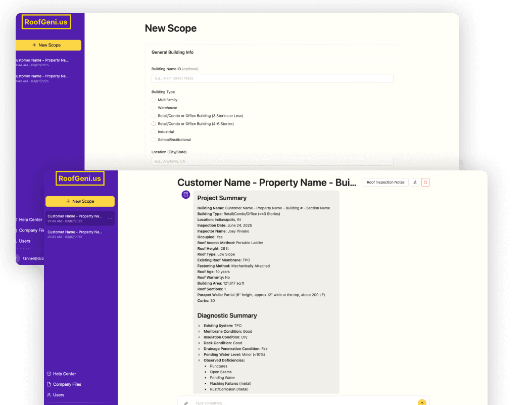Select the MultiFamily building type

[x=154, y=100]
